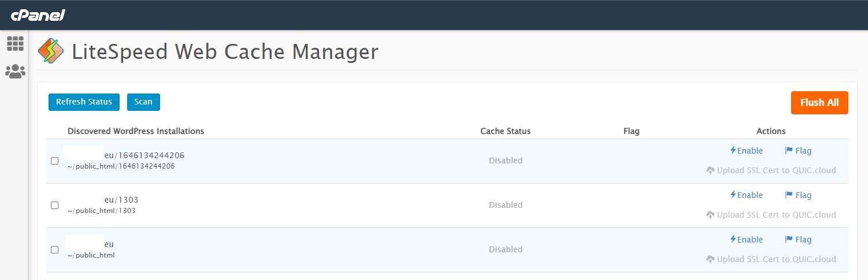
Task: Click the 'Flag' column header
Action: (632, 131)
